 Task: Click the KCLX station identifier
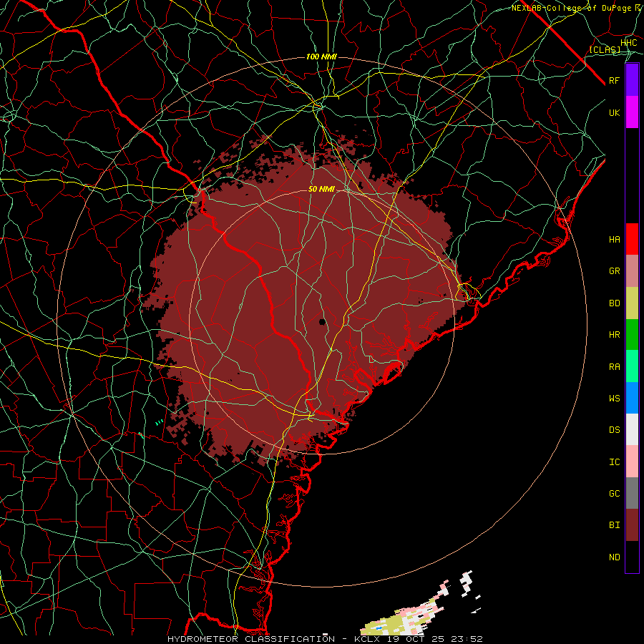point(367,639)
